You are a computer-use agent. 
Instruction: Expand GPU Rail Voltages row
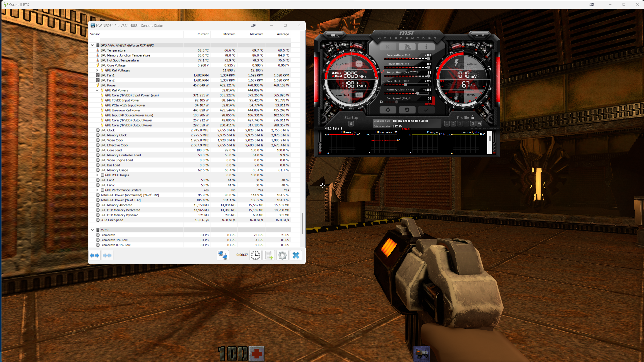[97, 70]
